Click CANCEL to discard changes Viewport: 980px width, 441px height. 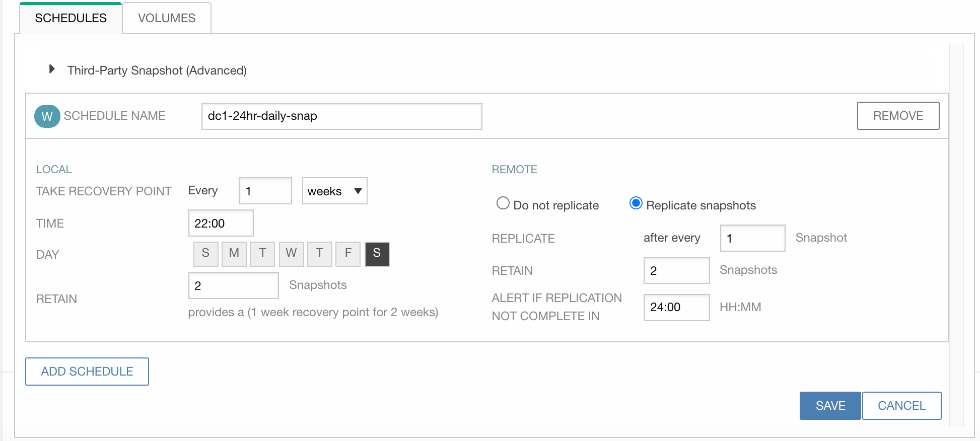pos(901,406)
